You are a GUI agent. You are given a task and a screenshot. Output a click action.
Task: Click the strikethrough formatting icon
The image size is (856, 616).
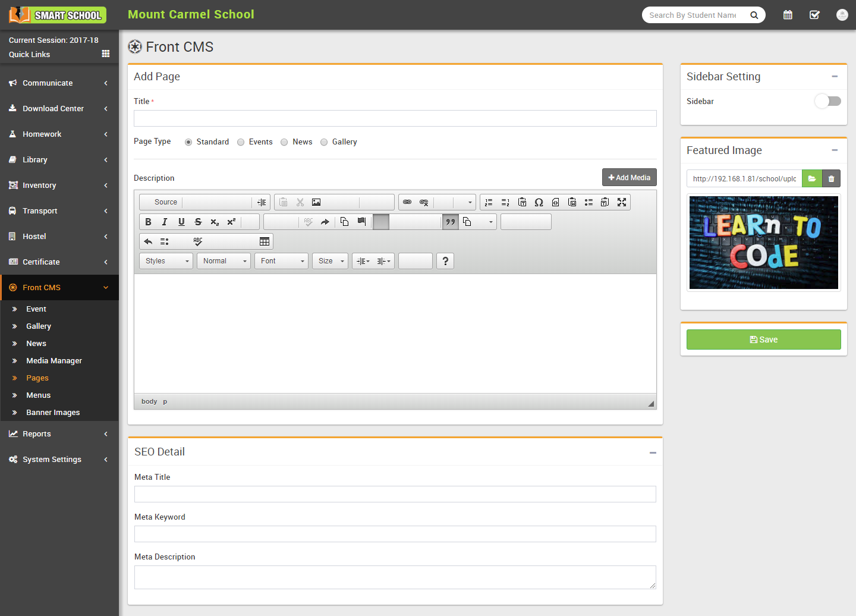[x=198, y=222]
